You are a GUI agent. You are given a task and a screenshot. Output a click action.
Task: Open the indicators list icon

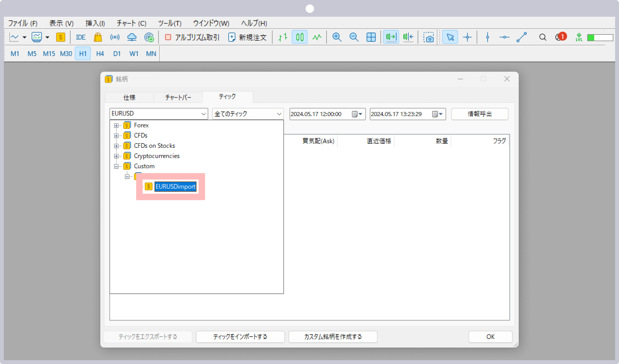click(x=37, y=37)
